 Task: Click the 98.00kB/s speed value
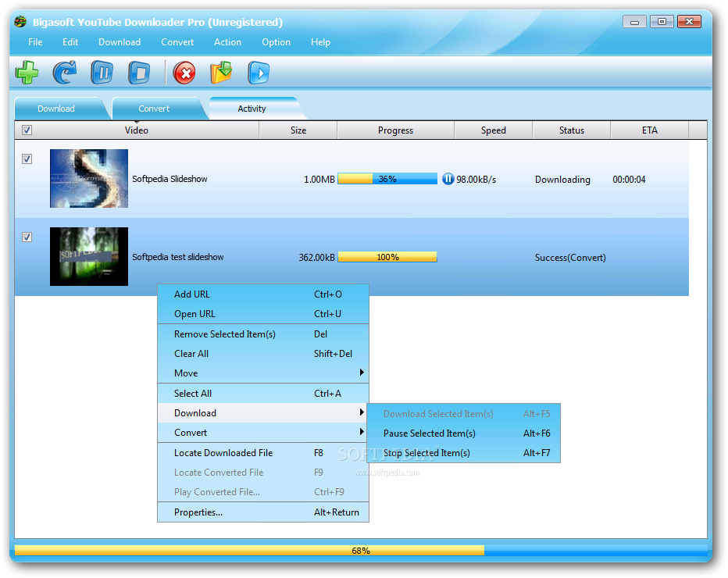coord(476,179)
